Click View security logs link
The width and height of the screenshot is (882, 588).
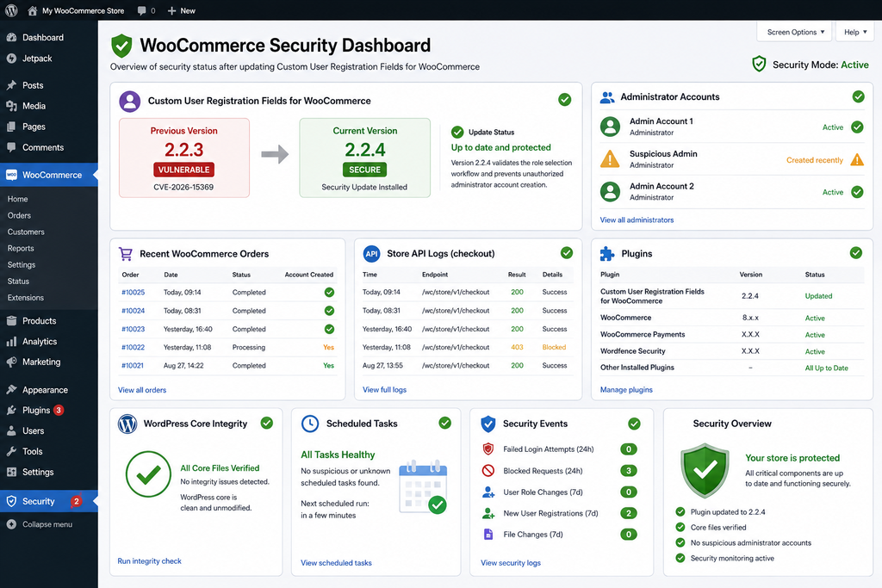click(x=510, y=563)
